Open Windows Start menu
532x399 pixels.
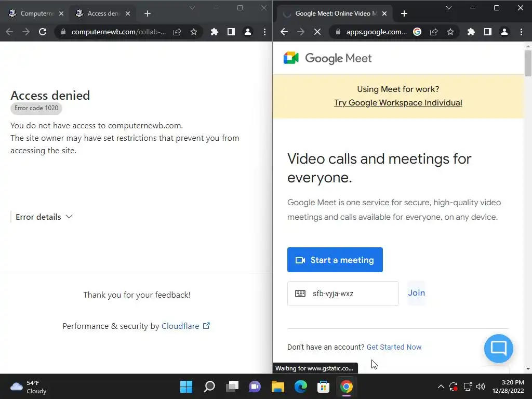(186, 387)
